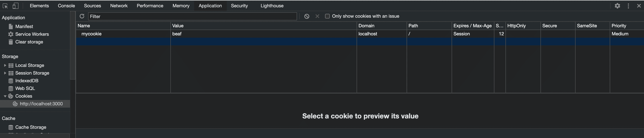
Task: Toggle the device toolbar icon
Action: (16, 6)
